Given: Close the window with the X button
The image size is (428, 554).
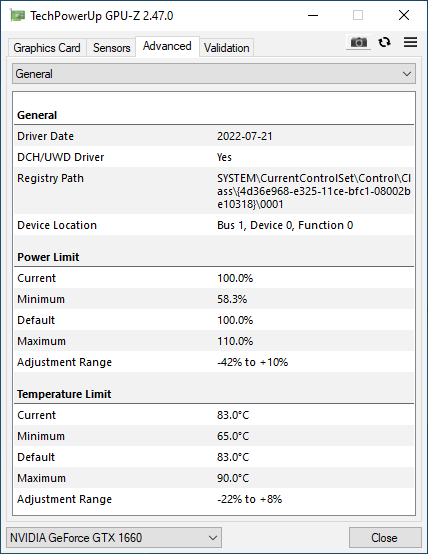Looking at the screenshot, I should pyautogui.click(x=404, y=16).
